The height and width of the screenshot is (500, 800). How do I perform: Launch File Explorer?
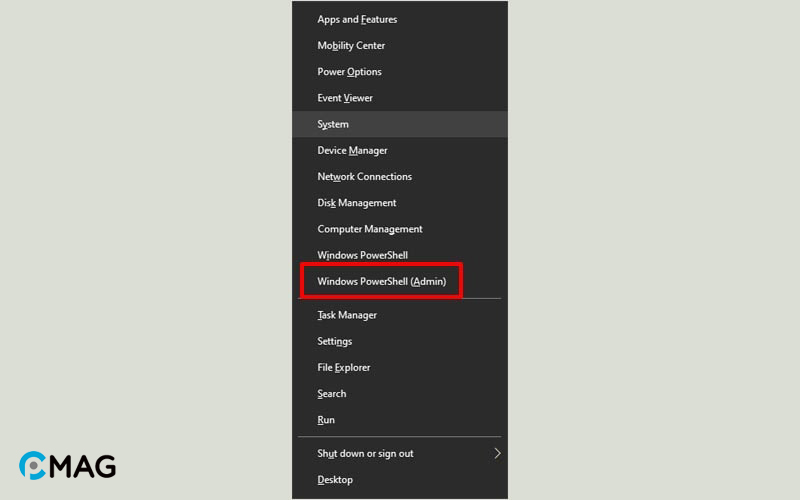[x=399, y=367]
